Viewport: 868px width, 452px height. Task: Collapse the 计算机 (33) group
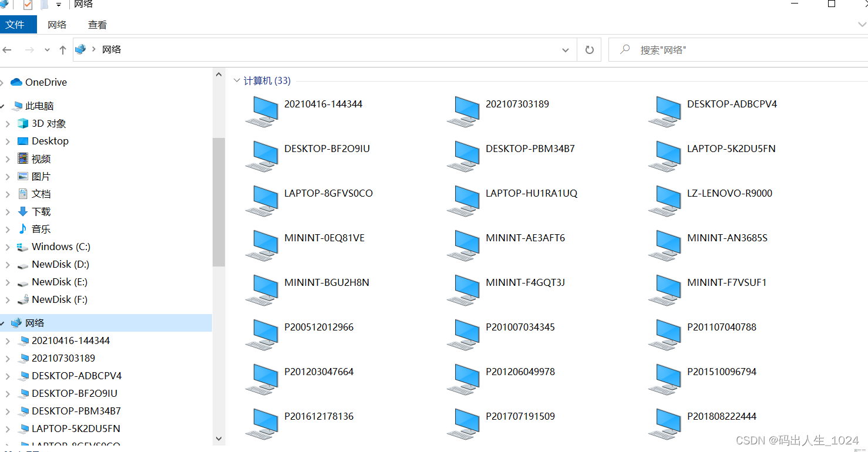tap(237, 80)
